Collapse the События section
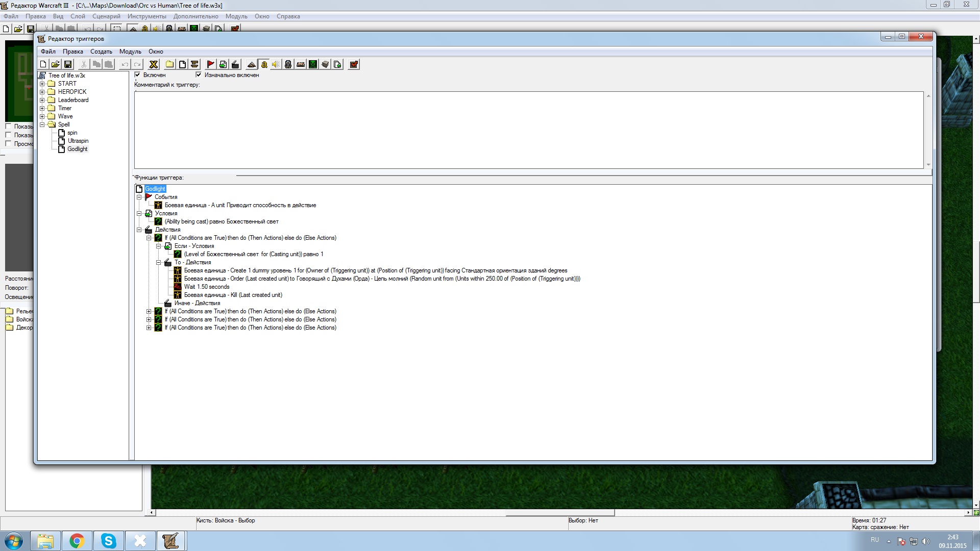This screenshot has height=551, width=980. click(x=139, y=197)
